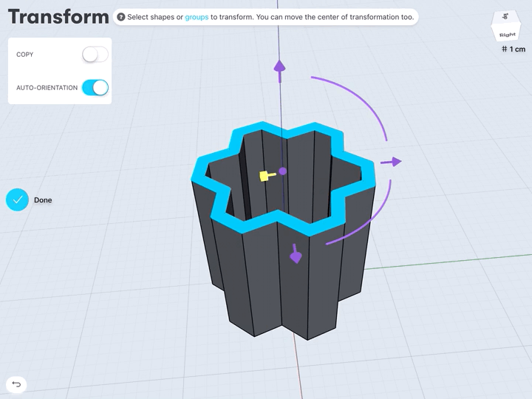Click the view cube showing Right
Viewport: 532px width, 399px height.
507,27
